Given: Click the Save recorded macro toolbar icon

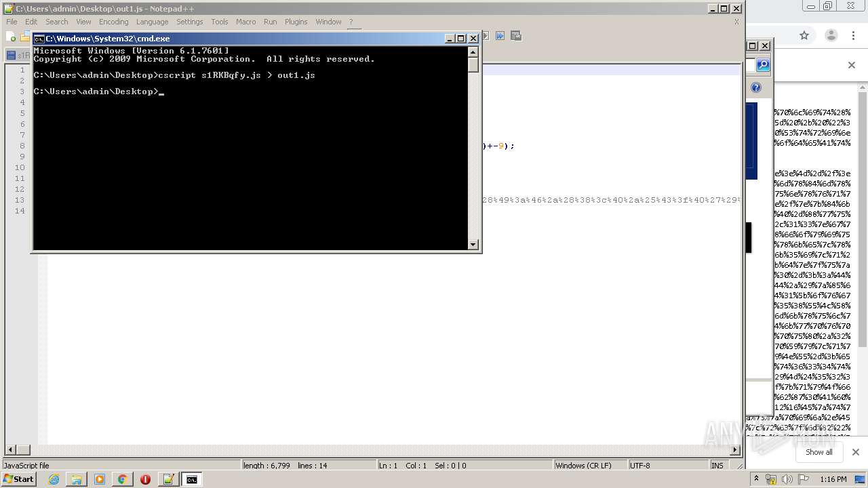Looking at the screenshot, I should coord(516,36).
